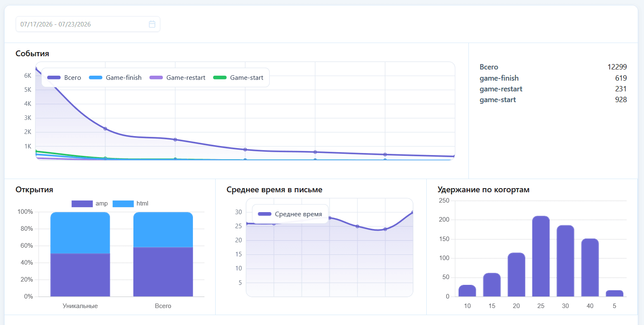Image resolution: width=644 pixels, height=325 pixels.
Task: Toggle html series in Открытия legend
Action: click(131, 203)
